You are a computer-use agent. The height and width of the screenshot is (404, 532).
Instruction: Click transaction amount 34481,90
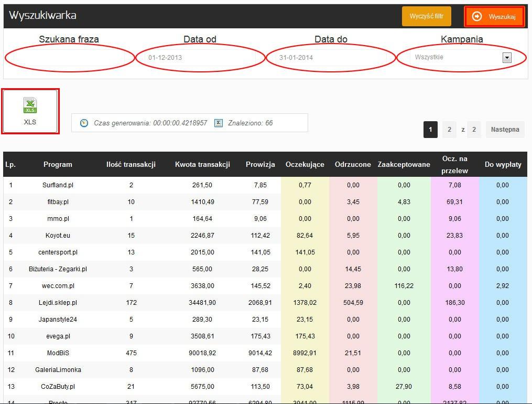coord(202,303)
